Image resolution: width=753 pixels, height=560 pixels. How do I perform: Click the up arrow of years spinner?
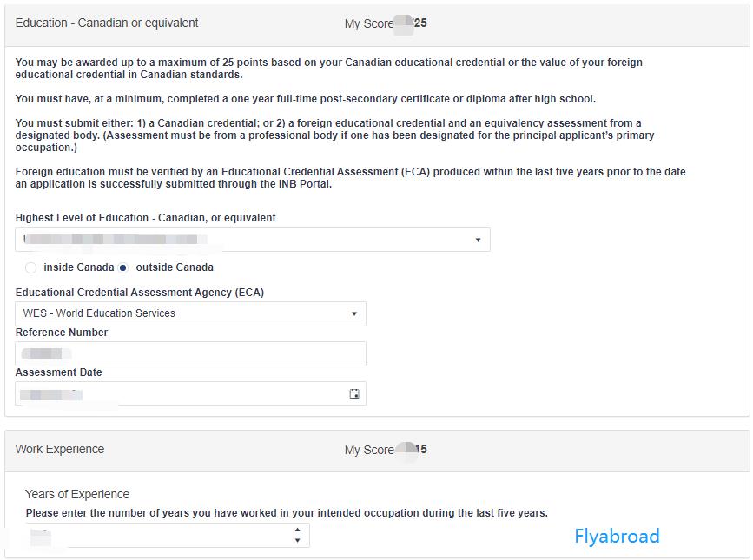[x=297, y=530]
